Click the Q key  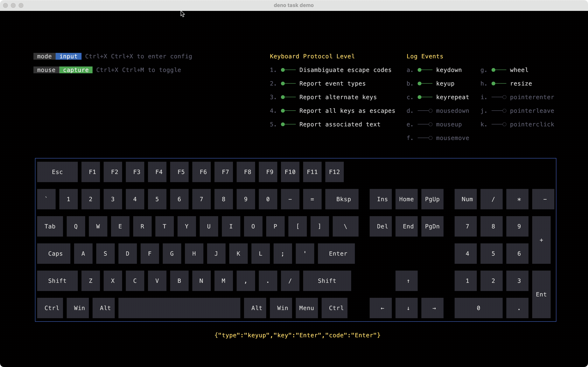click(76, 226)
